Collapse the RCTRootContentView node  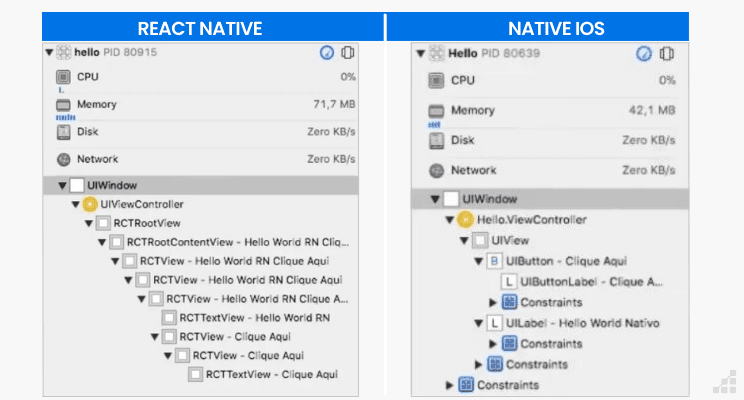click(x=101, y=242)
